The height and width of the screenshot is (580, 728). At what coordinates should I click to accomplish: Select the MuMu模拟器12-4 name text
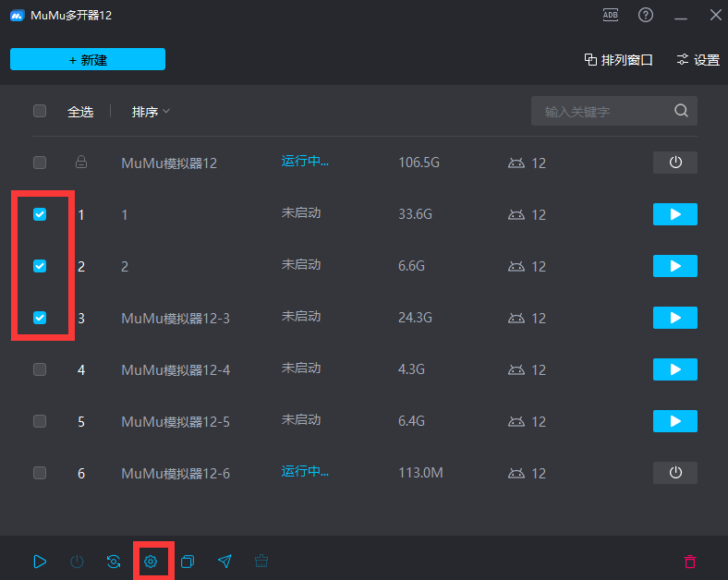[x=176, y=370]
